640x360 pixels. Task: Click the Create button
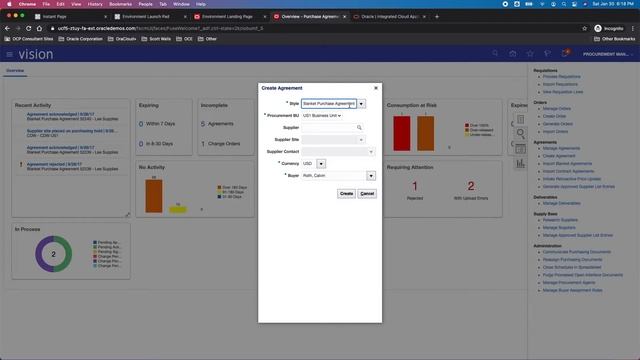346,193
